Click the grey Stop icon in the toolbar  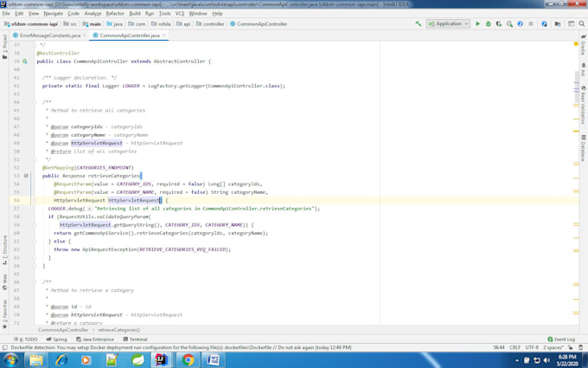pos(531,23)
